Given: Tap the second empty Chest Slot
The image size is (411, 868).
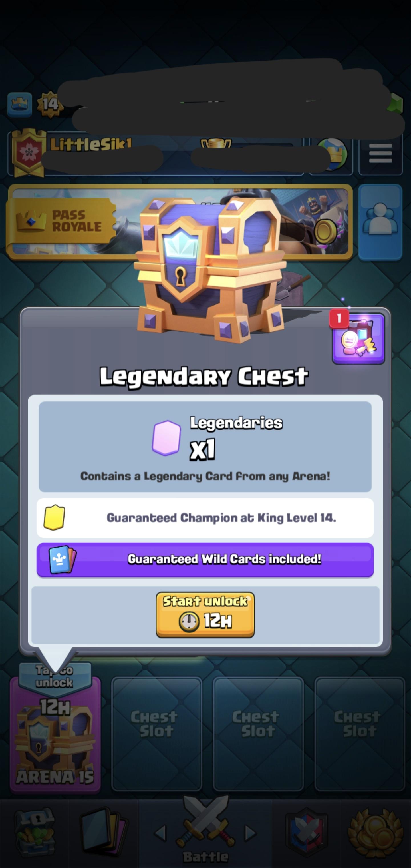Looking at the screenshot, I should coord(157,734).
